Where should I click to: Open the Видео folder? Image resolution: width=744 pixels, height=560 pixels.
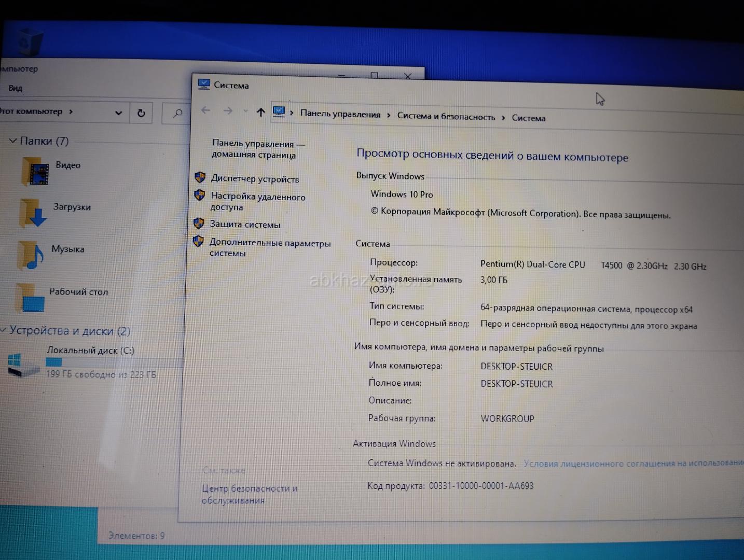(51, 173)
